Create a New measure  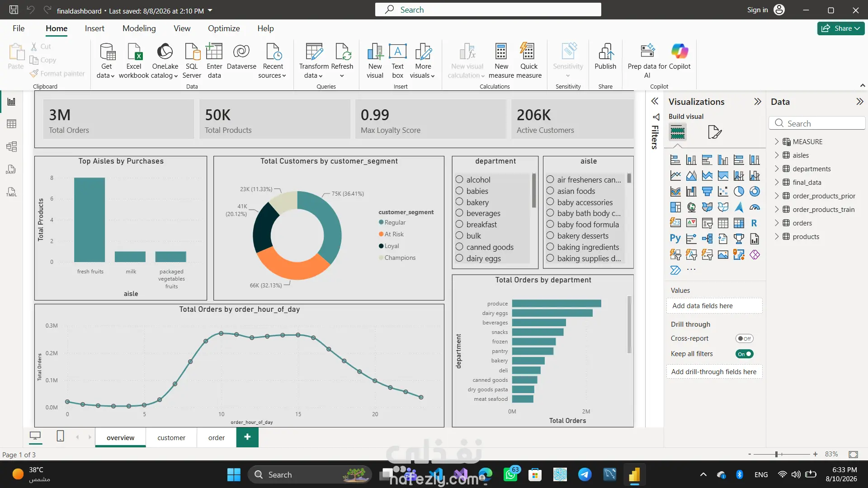tap(501, 61)
